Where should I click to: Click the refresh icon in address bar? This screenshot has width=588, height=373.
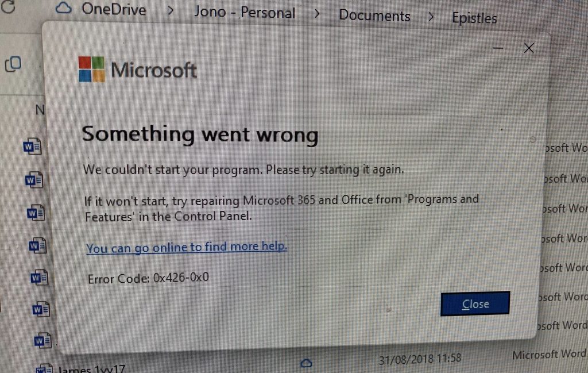click(x=8, y=6)
